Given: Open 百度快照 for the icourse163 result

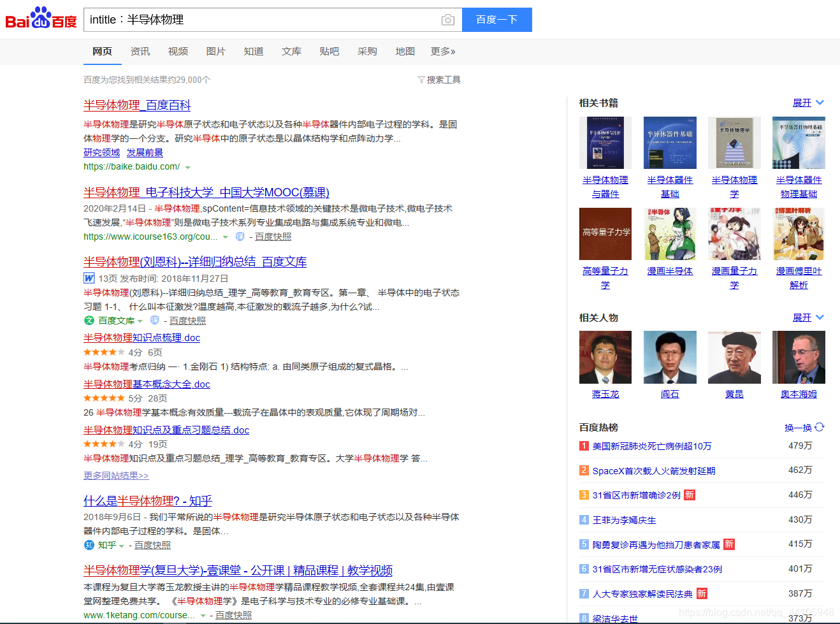Looking at the screenshot, I should click(x=273, y=236).
